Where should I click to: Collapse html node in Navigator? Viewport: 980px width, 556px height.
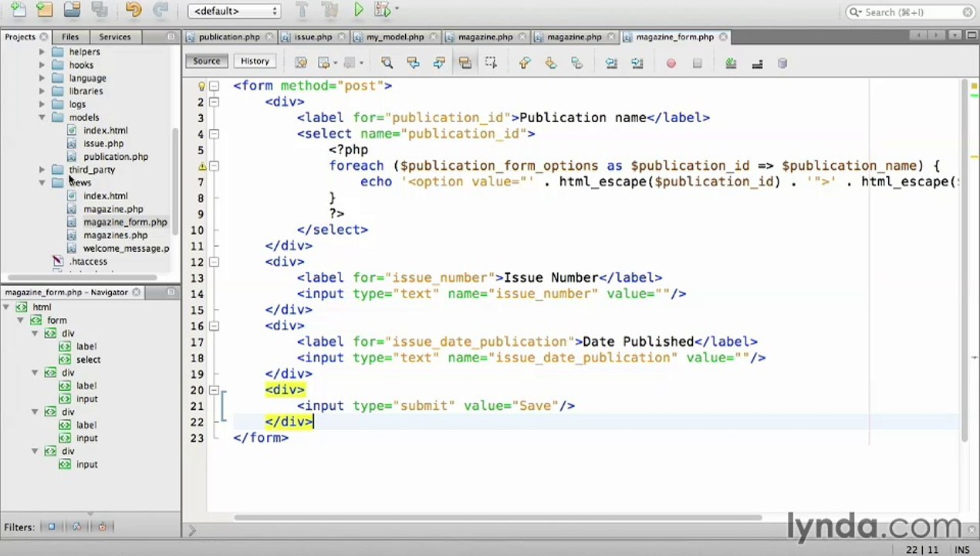(x=6, y=307)
